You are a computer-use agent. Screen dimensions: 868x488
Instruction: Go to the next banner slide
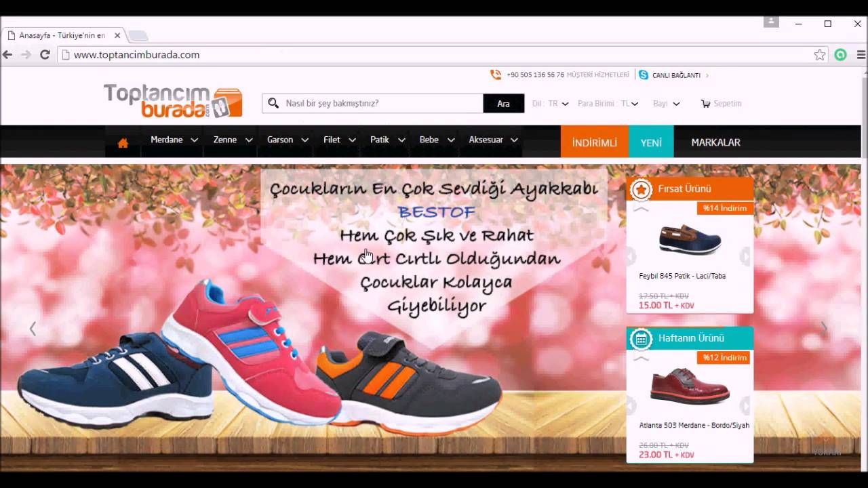(824, 329)
